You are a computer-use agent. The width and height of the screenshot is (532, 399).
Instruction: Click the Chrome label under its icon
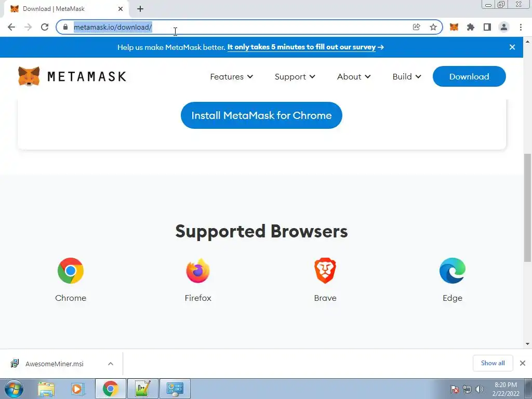pos(71,298)
